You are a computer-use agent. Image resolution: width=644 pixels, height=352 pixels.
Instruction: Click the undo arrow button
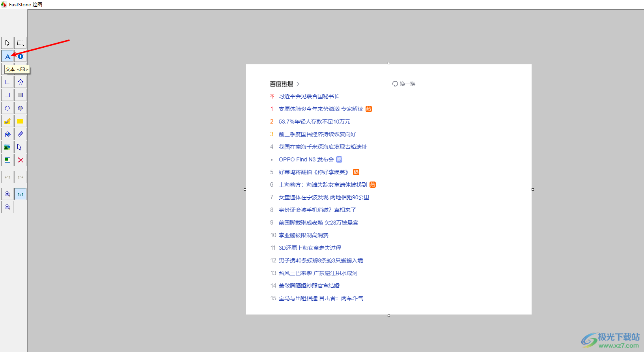(x=7, y=177)
